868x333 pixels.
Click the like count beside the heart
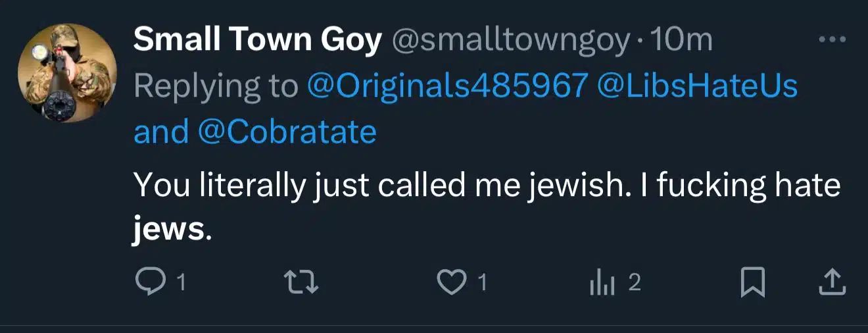[x=483, y=284]
